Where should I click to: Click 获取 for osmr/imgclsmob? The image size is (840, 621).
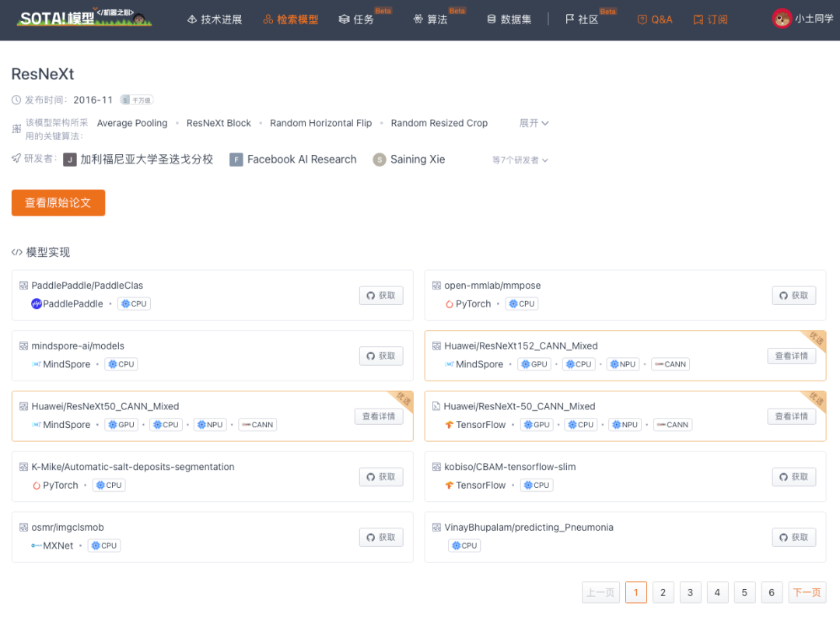(x=381, y=538)
